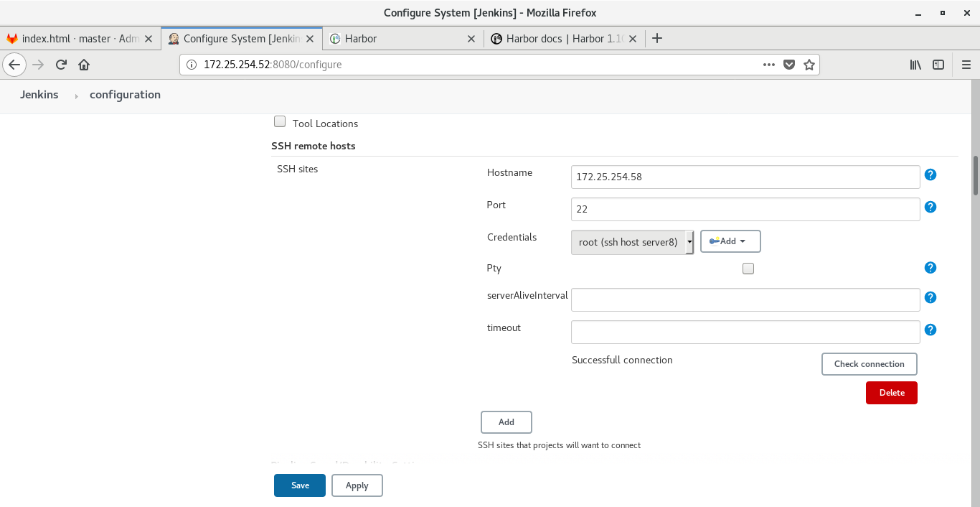Switch to the index.html master tab
Viewport: 980px width, 507px height.
[x=80, y=39]
